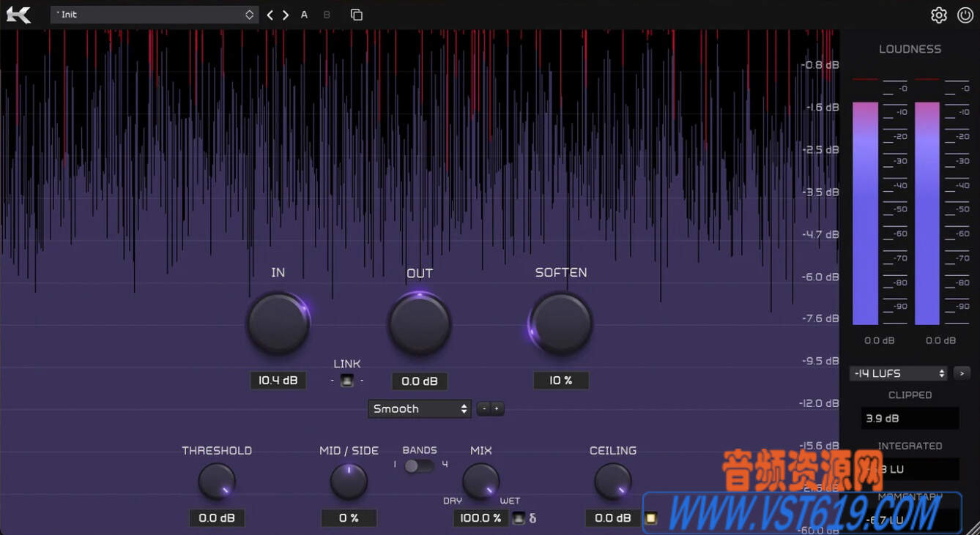
Task: Click the -3.5 dB scale label
Action: tap(820, 192)
